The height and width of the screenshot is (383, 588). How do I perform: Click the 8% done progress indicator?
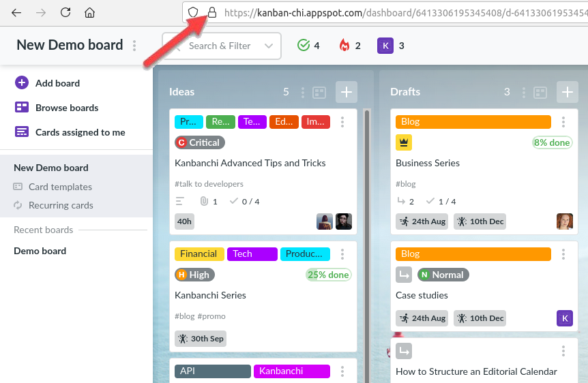tap(552, 142)
